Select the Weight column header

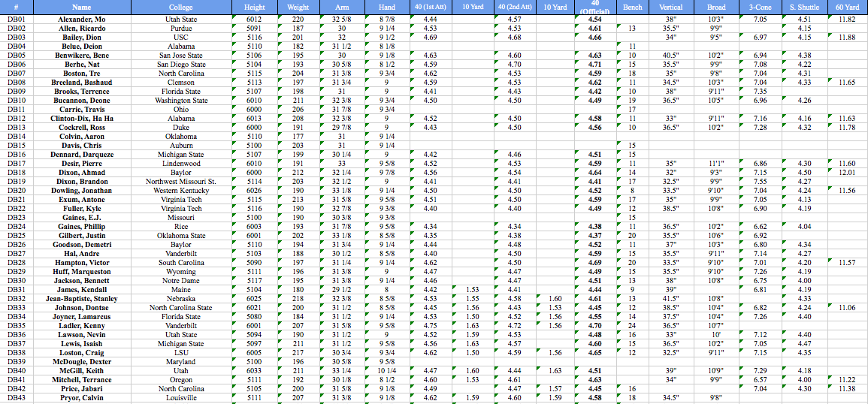tap(298, 7)
